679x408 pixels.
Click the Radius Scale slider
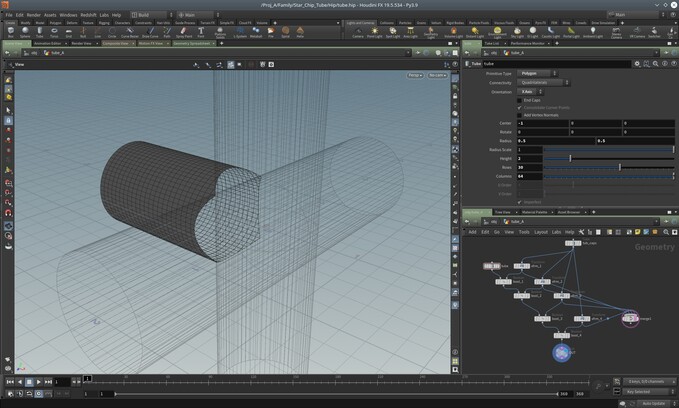[x=609, y=149]
